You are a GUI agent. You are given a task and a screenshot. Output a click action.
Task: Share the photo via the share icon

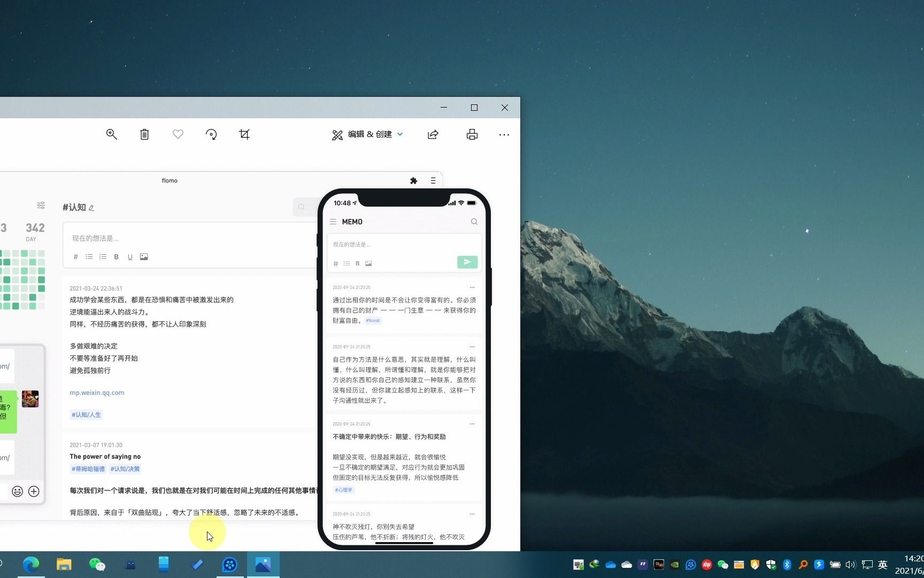tap(433, 134)
